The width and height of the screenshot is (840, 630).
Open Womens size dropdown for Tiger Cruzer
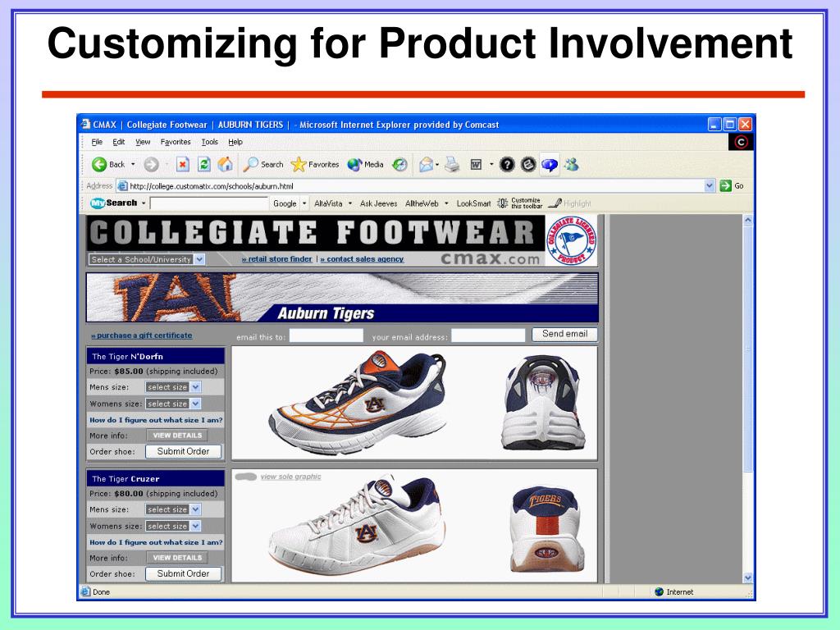(195, 526)
